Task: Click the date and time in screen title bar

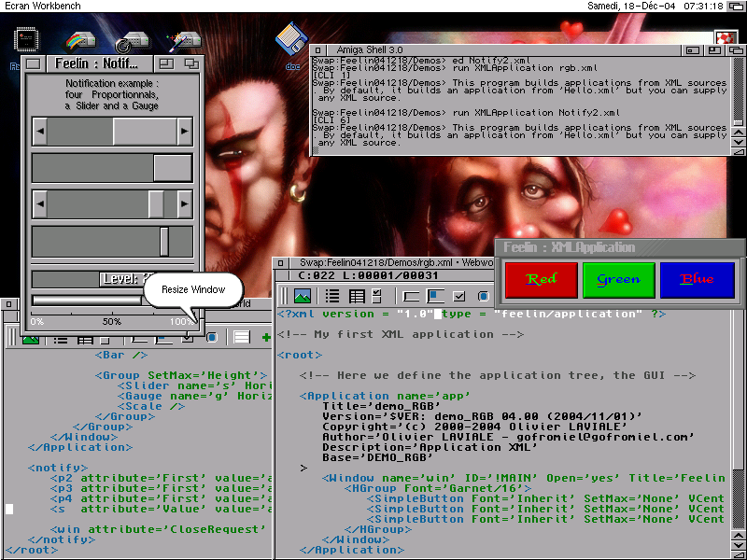Action: click(x=655, y=7)
